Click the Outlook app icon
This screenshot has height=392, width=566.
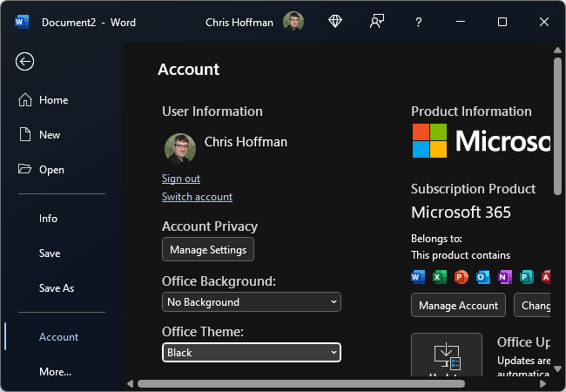483,277
